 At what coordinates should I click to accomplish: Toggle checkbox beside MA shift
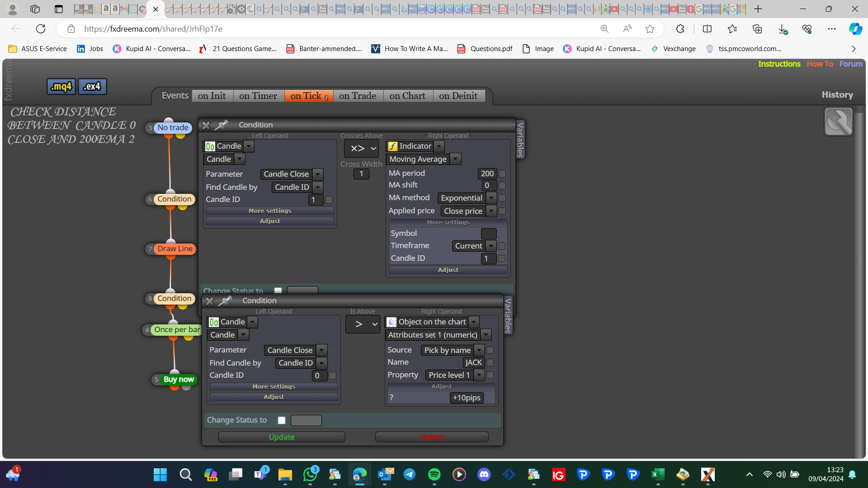click(502, 185)
